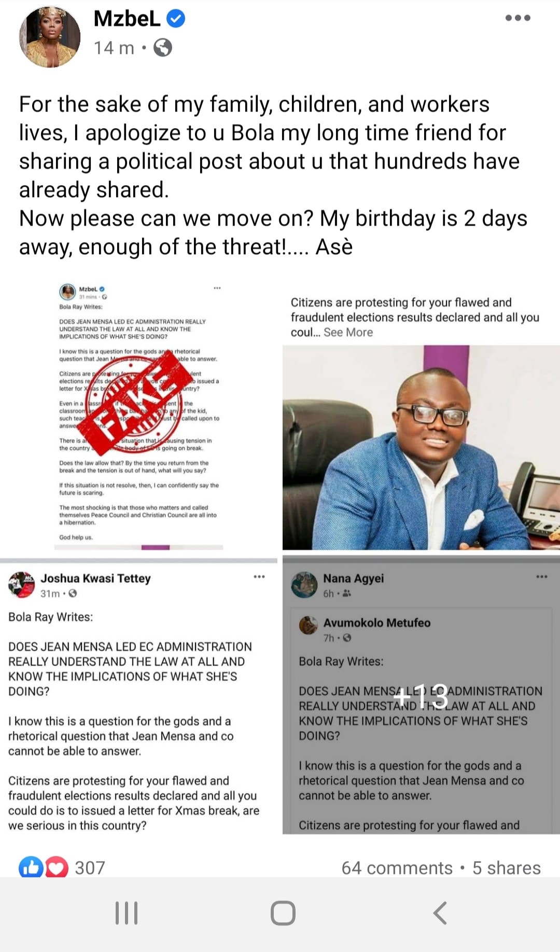Open the photo of man in blue suit
The height and width of the screenshot is (952, 560).
coord(421,447)
